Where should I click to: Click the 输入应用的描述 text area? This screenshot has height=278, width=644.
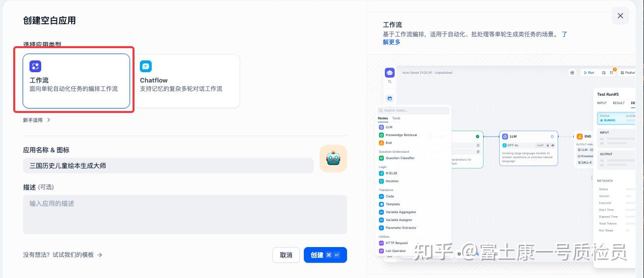point(185,215)
